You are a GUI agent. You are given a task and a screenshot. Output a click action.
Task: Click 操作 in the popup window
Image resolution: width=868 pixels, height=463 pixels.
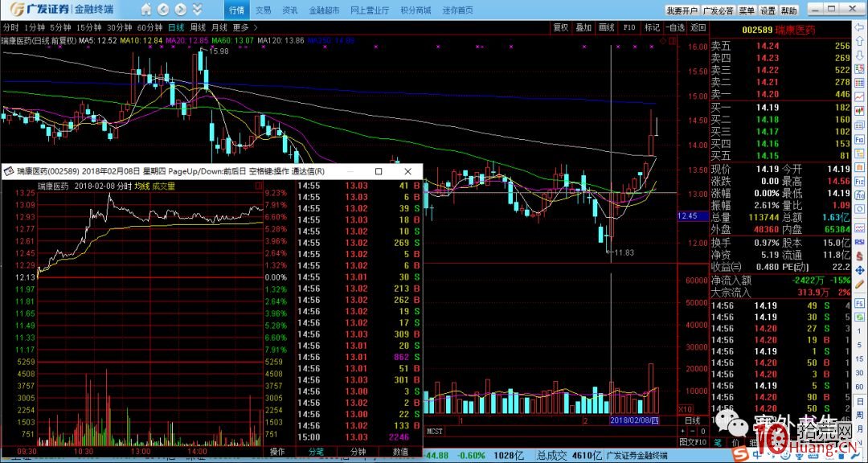(x=278, y=452)
